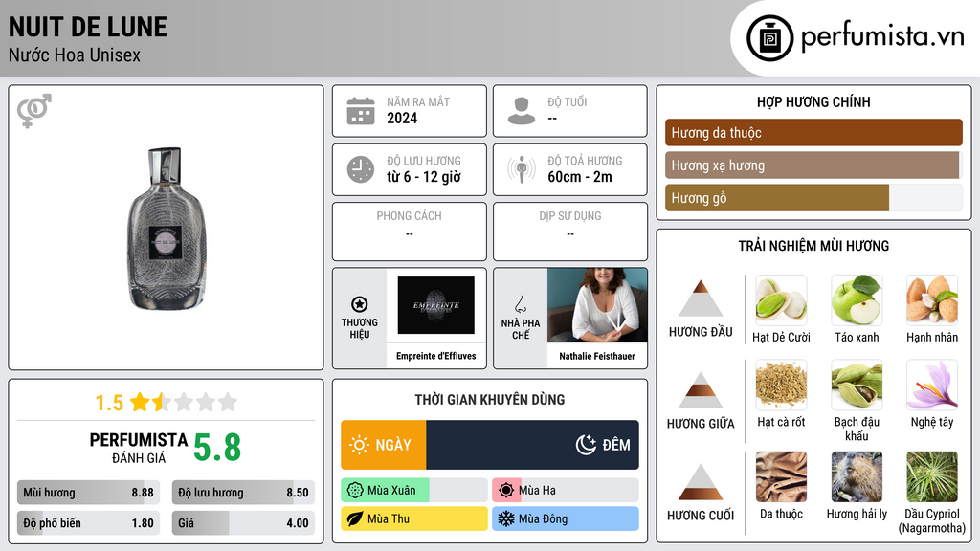Select the Hạnh nhân note image
Viewport: 980px width, 551px height.
coord(932,300)
